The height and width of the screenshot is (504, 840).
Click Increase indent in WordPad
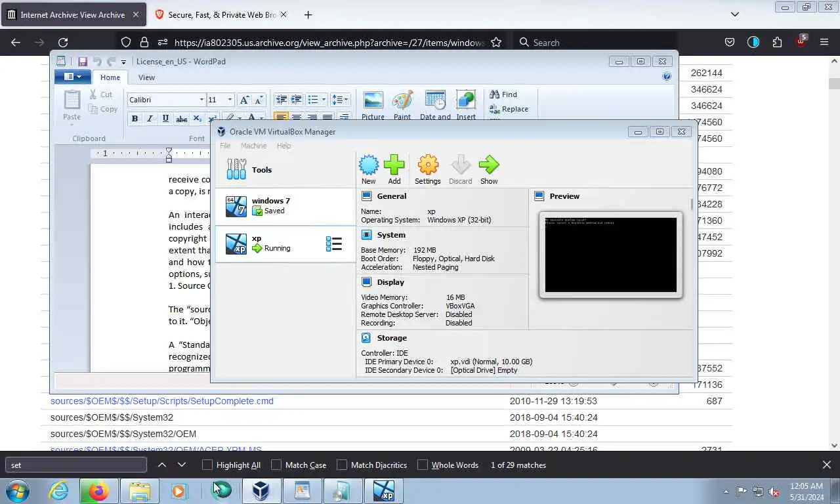[297, 100]
